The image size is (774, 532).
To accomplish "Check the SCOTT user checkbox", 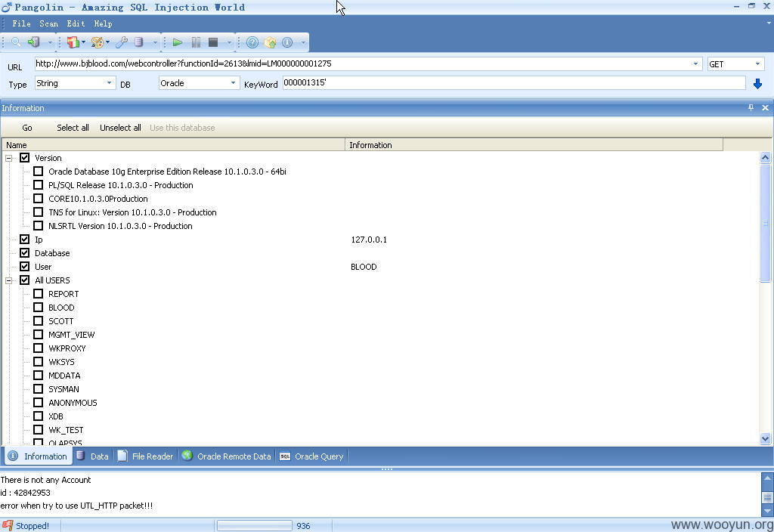I will tap(38, 320).
